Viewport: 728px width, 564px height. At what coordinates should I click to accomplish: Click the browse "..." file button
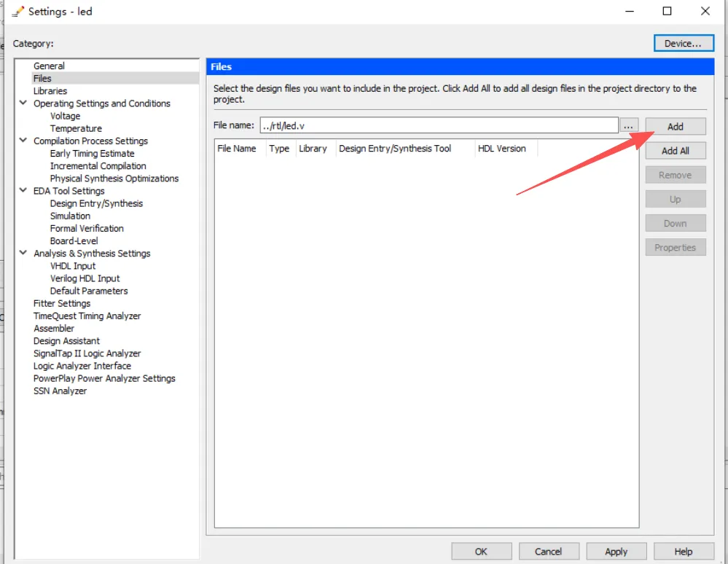(628, 126)
